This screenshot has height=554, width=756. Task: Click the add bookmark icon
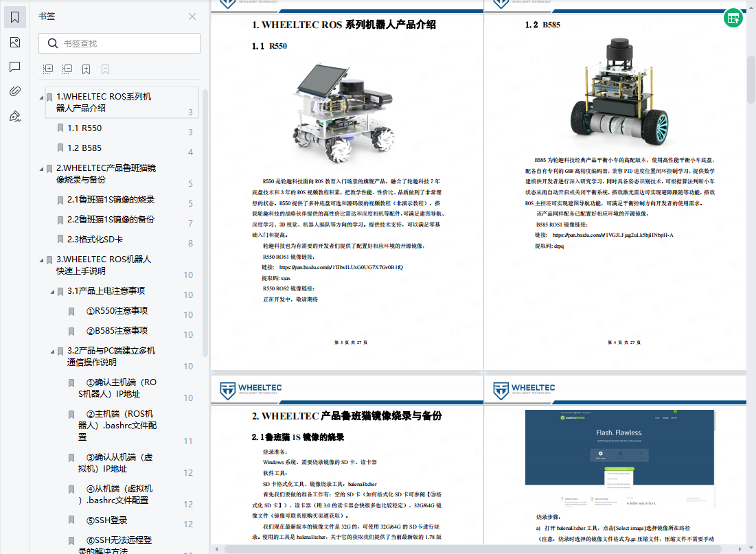pyautogui.click(x=87, y=69)
